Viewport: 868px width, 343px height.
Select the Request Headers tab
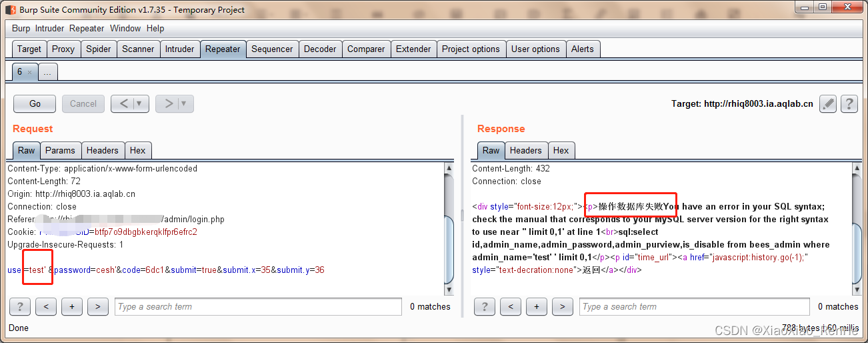(x=103, y=150)
